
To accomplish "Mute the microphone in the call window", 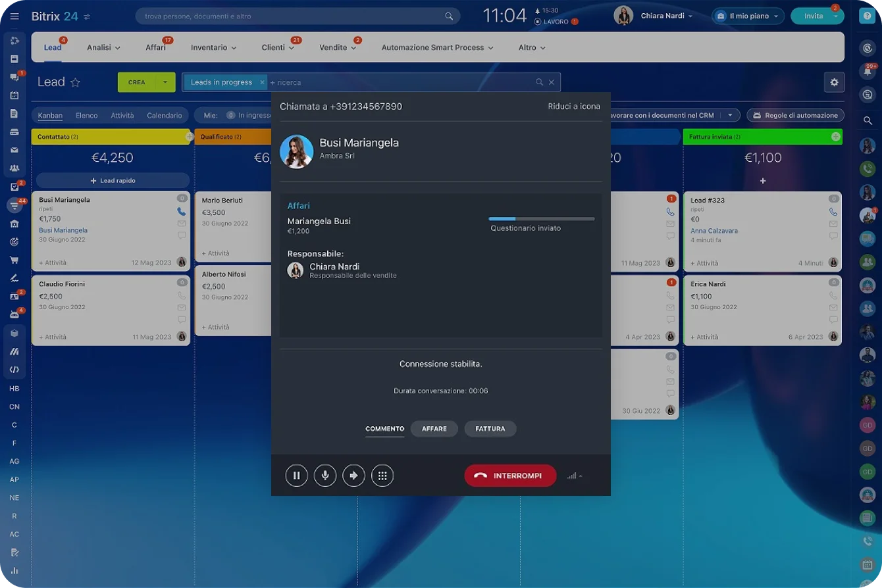I will point(325,476).
